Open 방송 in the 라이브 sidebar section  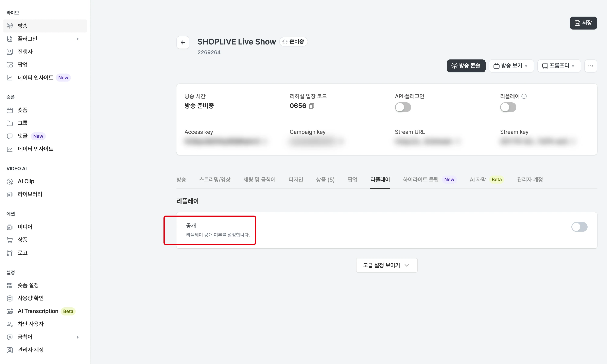pos(45,26)
